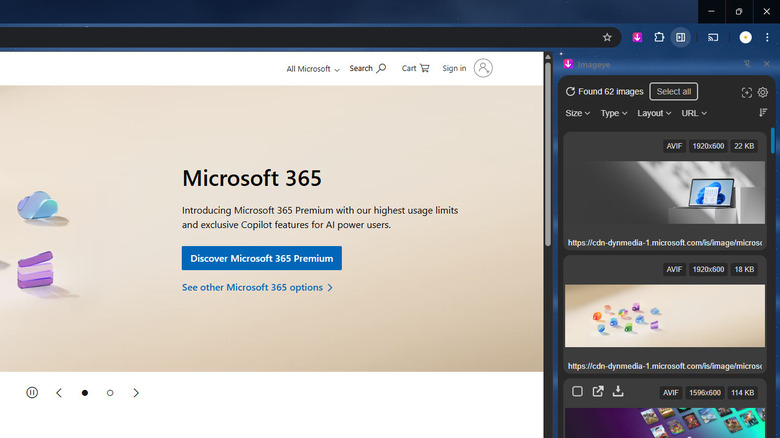Open the All Microsoft menu
This screenshot has width=780, height=438.
(313, 69)
